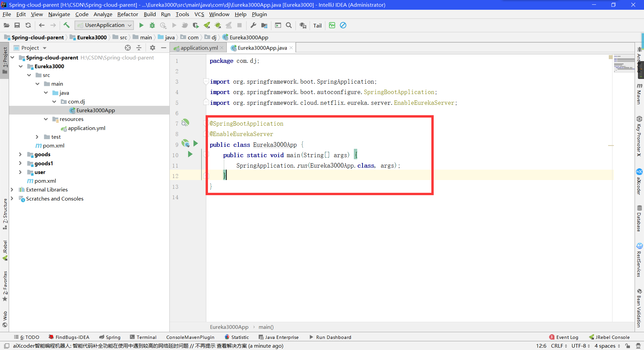This screenshot has width=644, height=350.
Task: Click the Search Everywhere magnifier icon
Action: pos(289,25)
